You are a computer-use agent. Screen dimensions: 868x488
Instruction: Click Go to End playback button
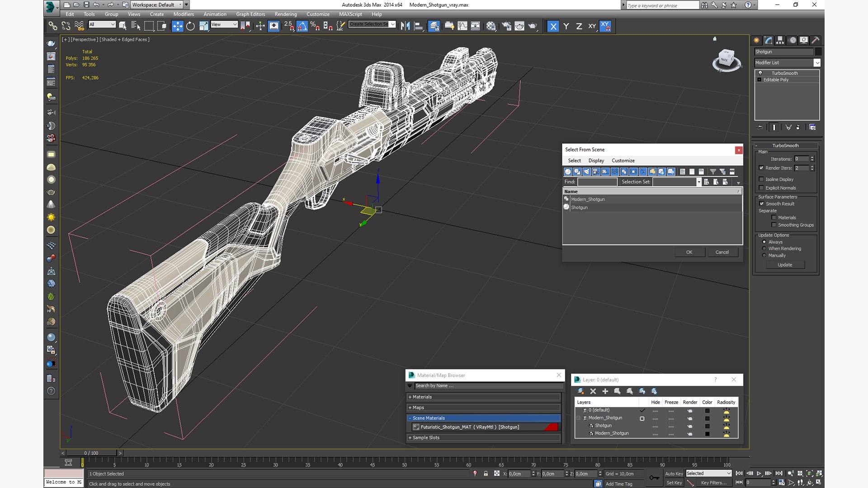click(779, 474)
